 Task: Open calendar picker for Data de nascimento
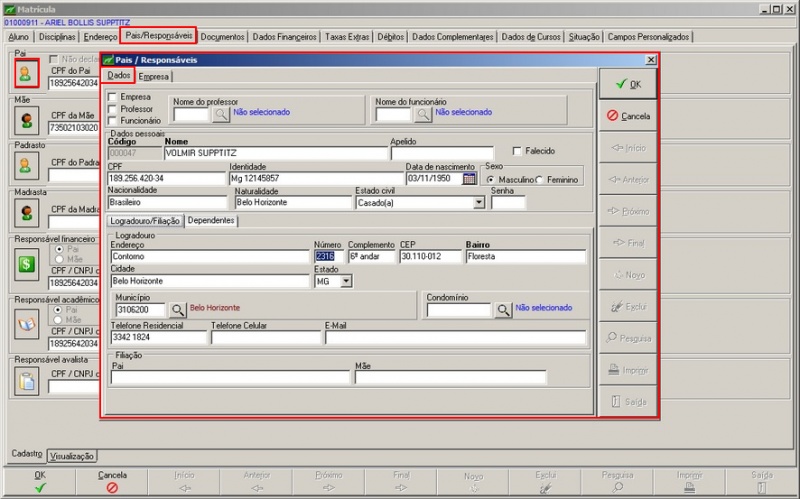tap(470, 179)
